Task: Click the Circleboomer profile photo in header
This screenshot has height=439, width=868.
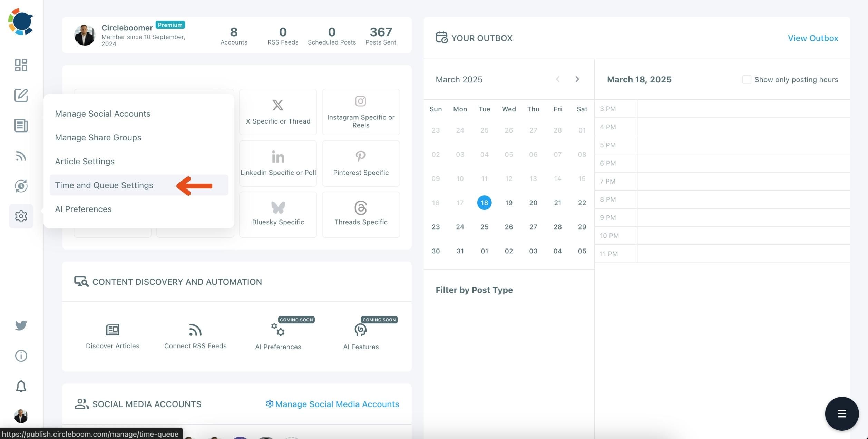Action: click(85, 35)
